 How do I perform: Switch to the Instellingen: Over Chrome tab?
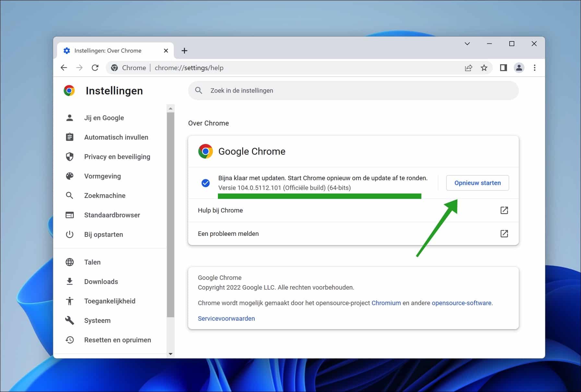(x=108, y=51)
